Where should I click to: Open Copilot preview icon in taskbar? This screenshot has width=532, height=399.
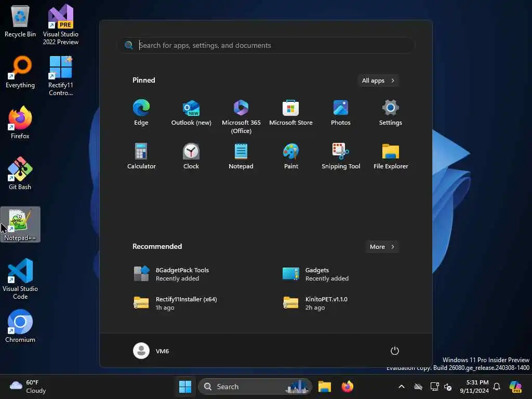[516, 387]
